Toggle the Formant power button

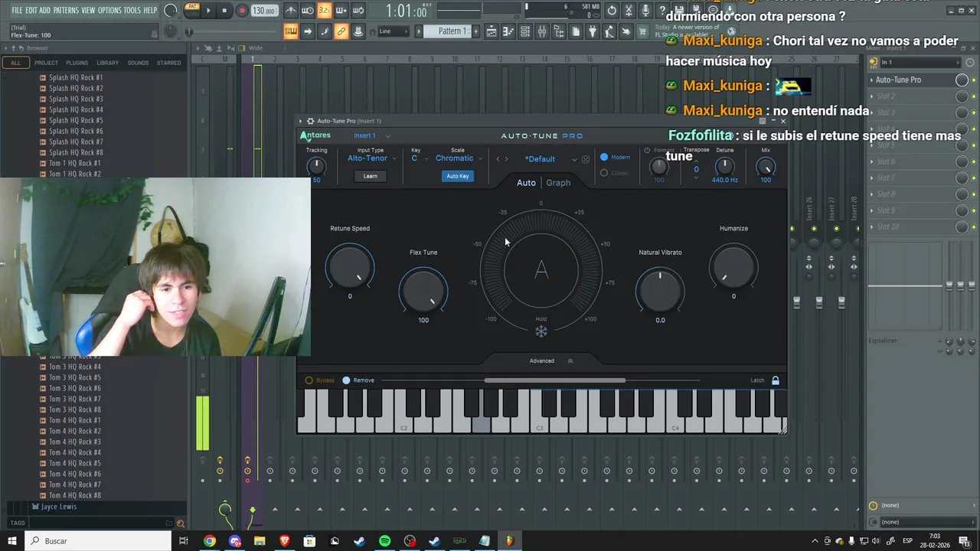click(x=647, y=150)
